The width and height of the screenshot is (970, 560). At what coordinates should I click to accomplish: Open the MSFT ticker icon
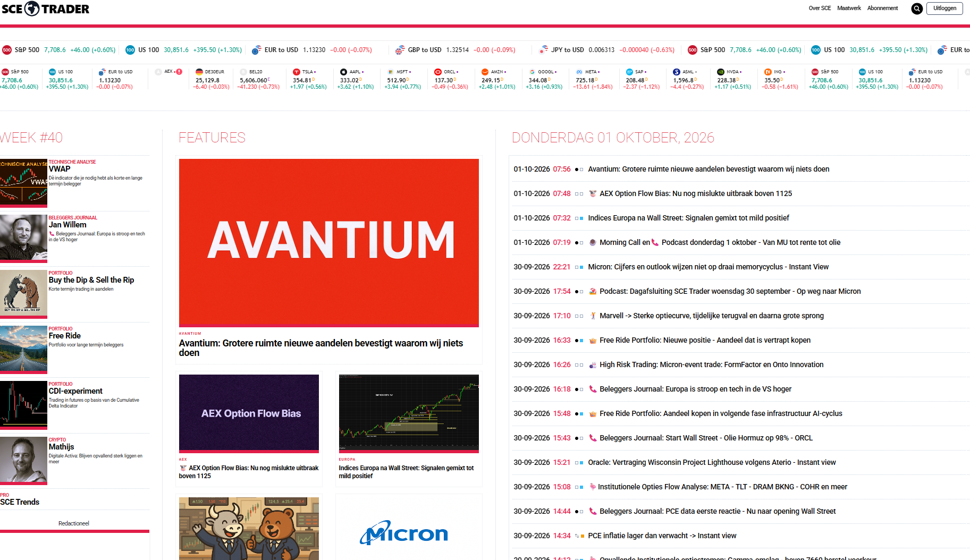tap(391, 72)
